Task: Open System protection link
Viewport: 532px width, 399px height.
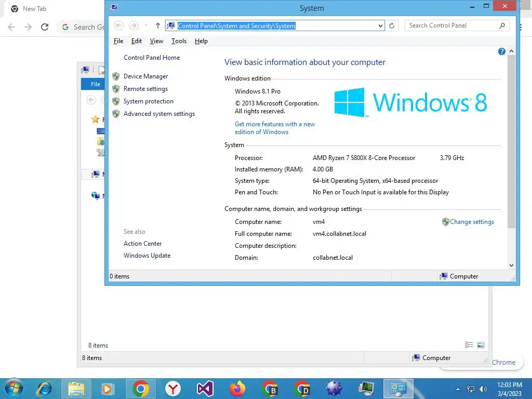Action: click(x=148, y=101)
